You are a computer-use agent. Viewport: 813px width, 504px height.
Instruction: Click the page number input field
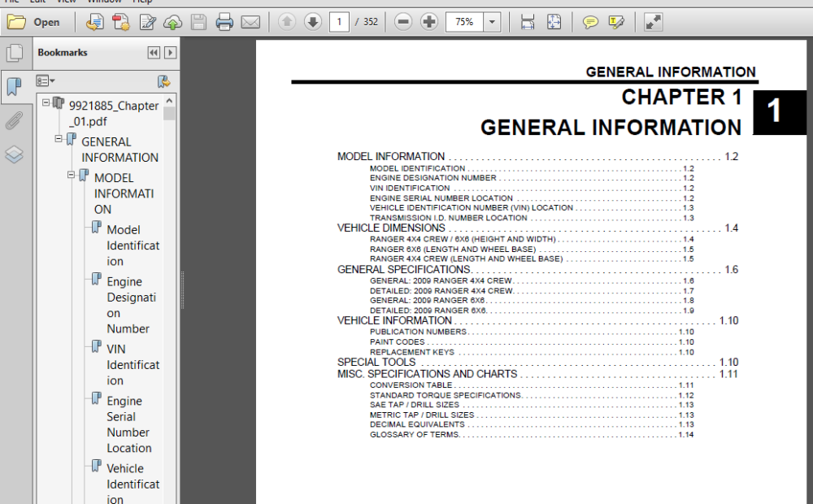(x=339, y=22)
